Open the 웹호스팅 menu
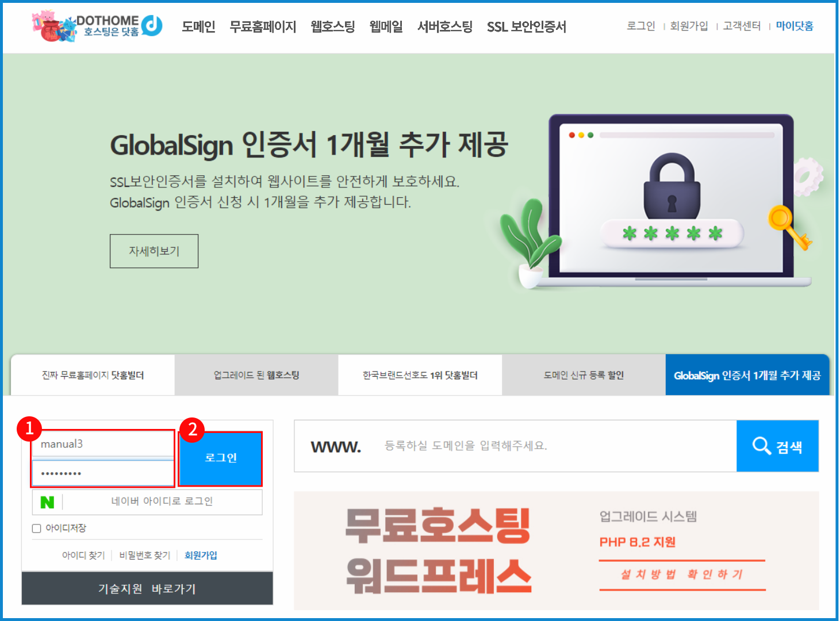 coord(332,26)
